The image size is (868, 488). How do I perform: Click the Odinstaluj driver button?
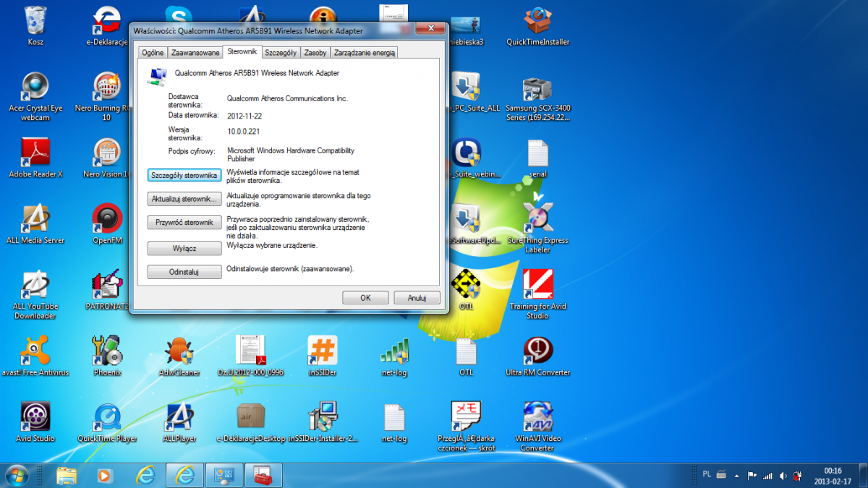tap(184, 272)
